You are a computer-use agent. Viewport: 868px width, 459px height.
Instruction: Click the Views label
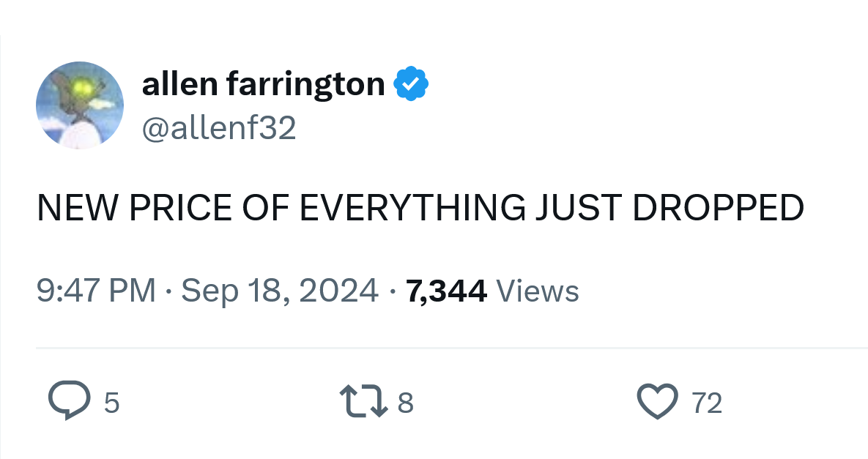tap(538, 291)
